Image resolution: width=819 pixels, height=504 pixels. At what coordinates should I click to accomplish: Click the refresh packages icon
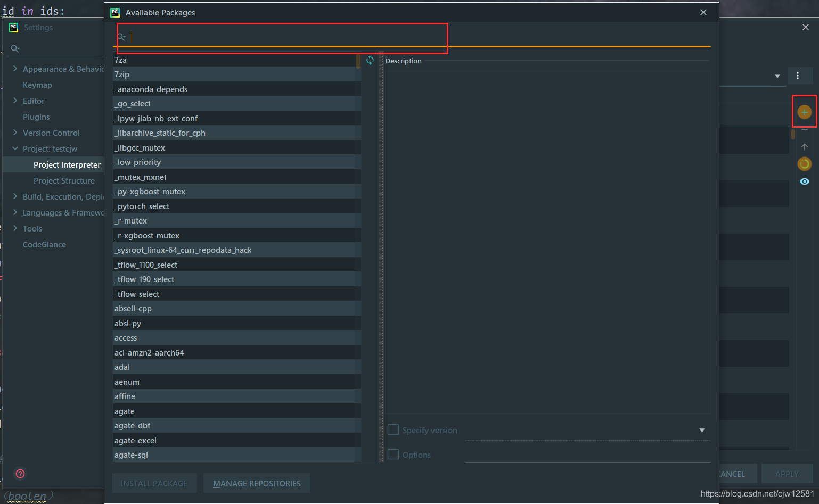370,60
